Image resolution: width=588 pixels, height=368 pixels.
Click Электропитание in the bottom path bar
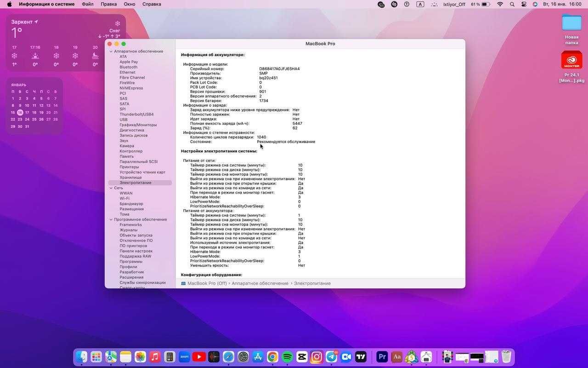312,283
